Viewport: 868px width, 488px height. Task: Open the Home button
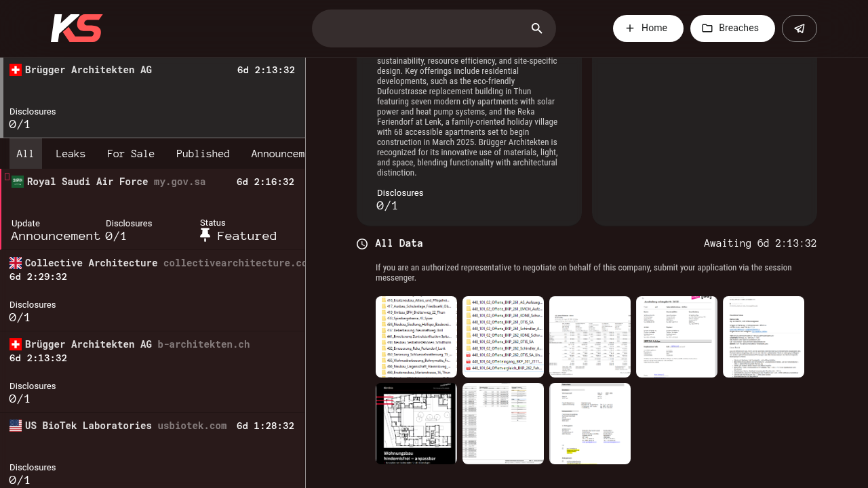pyautogui.click(x=648, y=28)
